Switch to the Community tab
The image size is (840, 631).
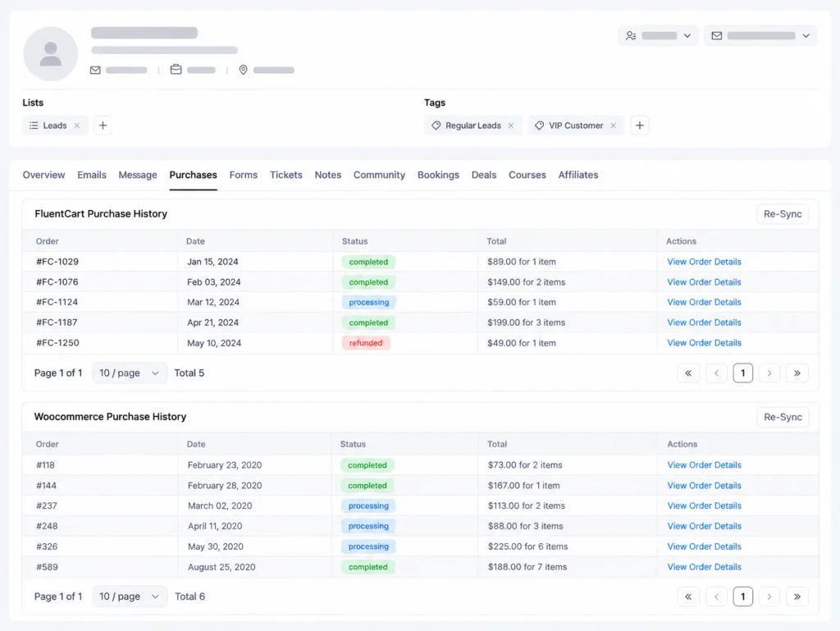click(379, 175)
